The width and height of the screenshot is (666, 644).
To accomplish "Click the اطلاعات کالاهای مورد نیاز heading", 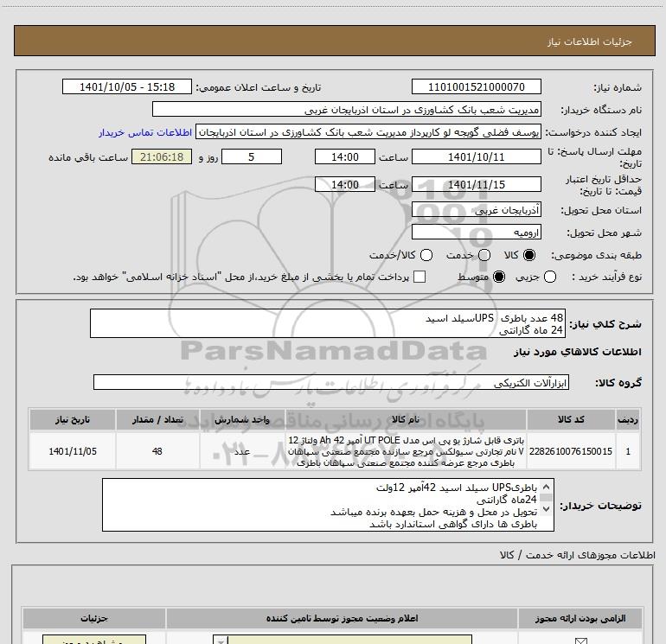I will coord(578,352).
